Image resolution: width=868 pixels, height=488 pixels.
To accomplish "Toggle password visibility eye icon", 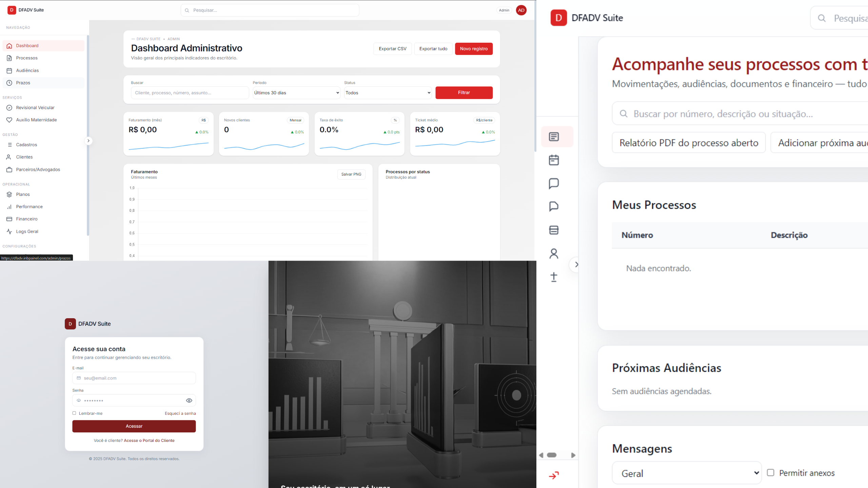I will [x=189, y=401].
